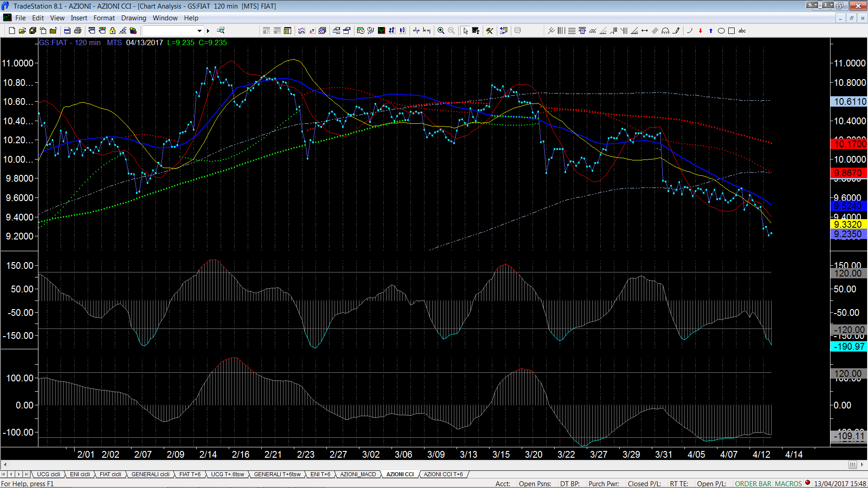Click the MACROS status button
The width and height of the screenshot is (868, 488).
(x=788, y=484)
